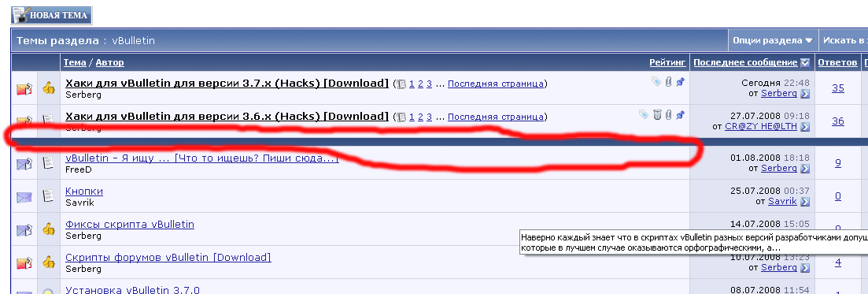
Task: Open Скрипты форумов vBulletin [Download] thread
Action: tap(168, 258)
